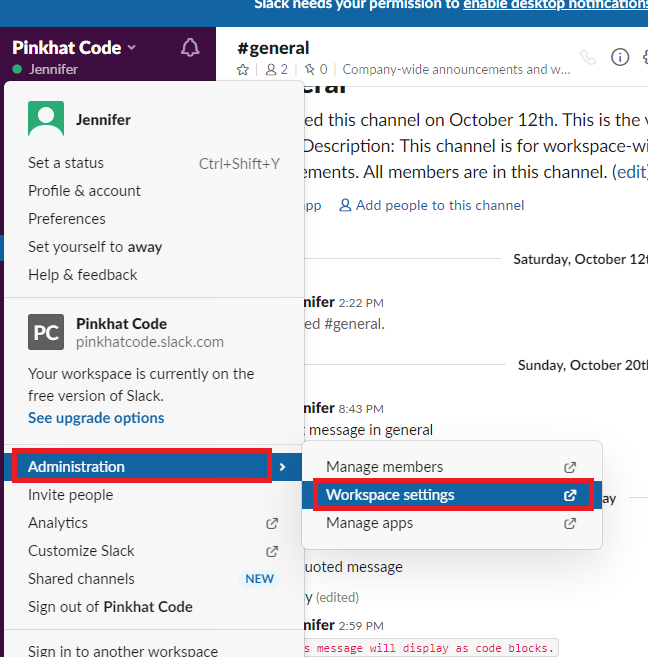This screenshot has width=648, height=657.
Task: Open Manage apps in submenu
Action: pos(452,523)
